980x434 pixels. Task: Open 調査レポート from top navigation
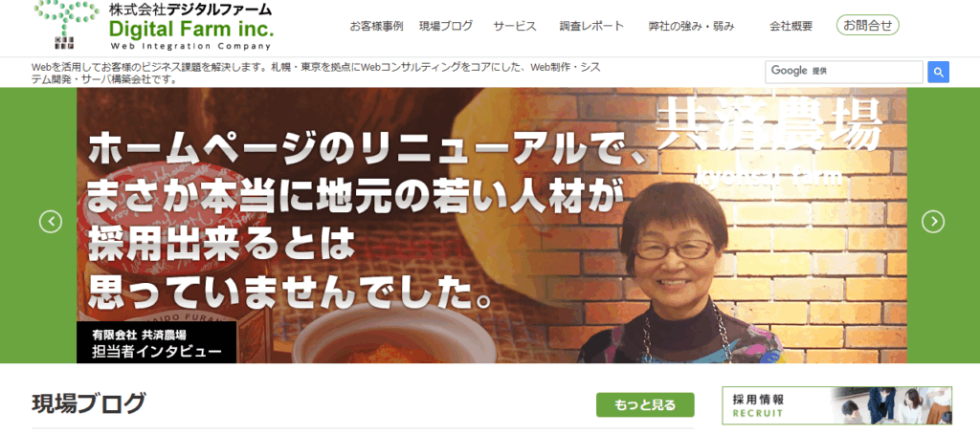(x=591, y=26)
